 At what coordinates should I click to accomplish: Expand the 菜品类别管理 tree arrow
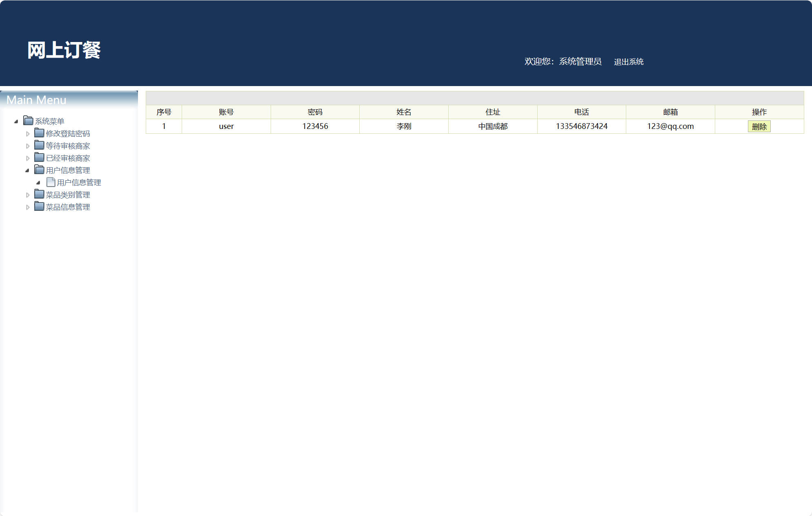pyautogui.click(x=27, y=195)
